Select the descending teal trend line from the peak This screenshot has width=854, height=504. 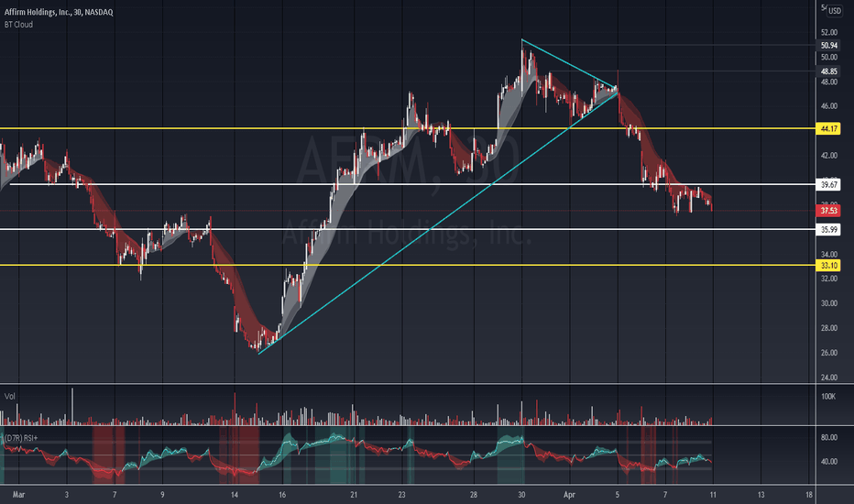pyautogui.click(x=570, y=63)
